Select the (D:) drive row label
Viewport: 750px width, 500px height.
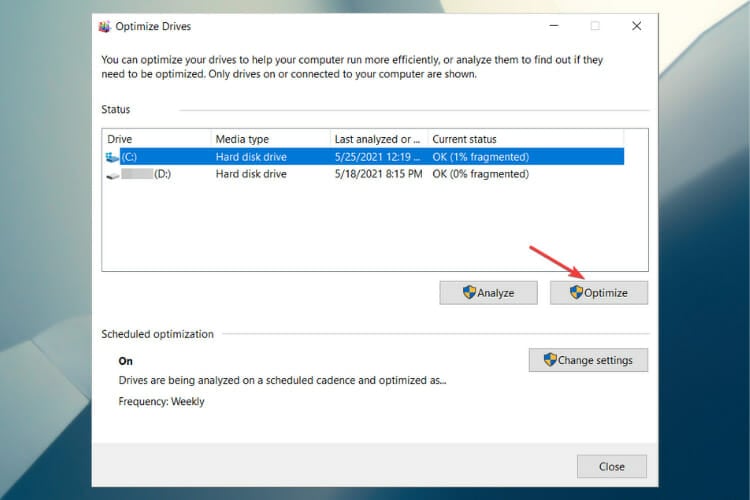click(162, 174)
